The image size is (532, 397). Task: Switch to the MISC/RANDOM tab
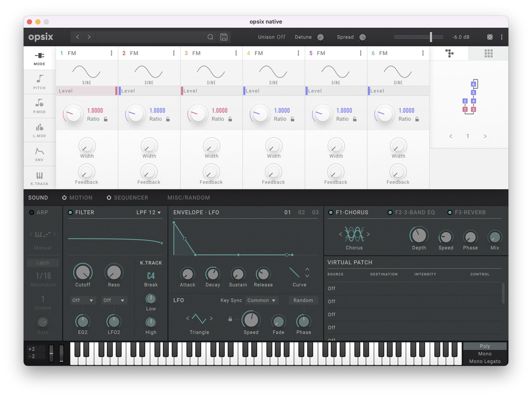(x=189, y=197)
